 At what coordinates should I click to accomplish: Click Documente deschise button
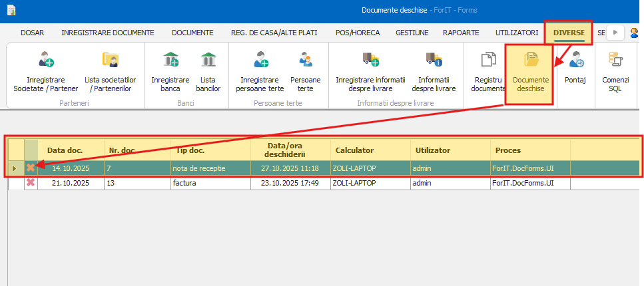coord(530,73)
